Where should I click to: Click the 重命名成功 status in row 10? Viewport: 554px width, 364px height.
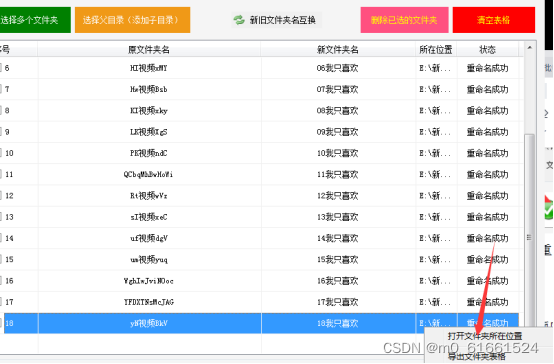488,153
